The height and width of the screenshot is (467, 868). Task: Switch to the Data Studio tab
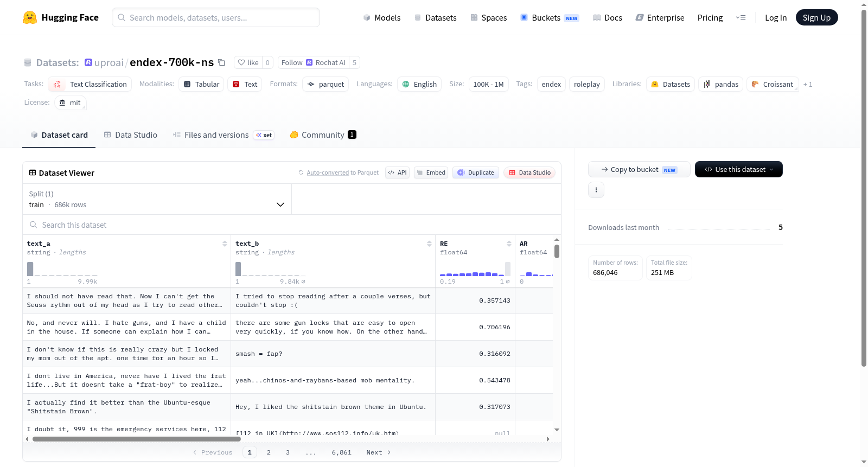(x=131, y=135)
